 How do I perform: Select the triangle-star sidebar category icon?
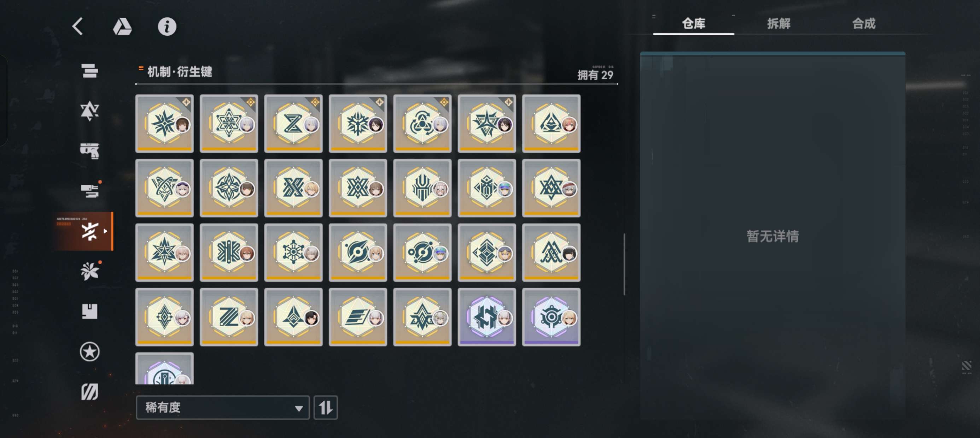90,111
